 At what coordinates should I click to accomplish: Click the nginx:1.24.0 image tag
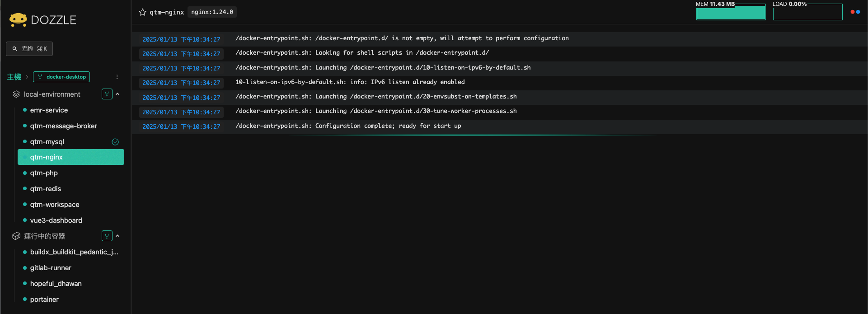[x=212, y=12]
